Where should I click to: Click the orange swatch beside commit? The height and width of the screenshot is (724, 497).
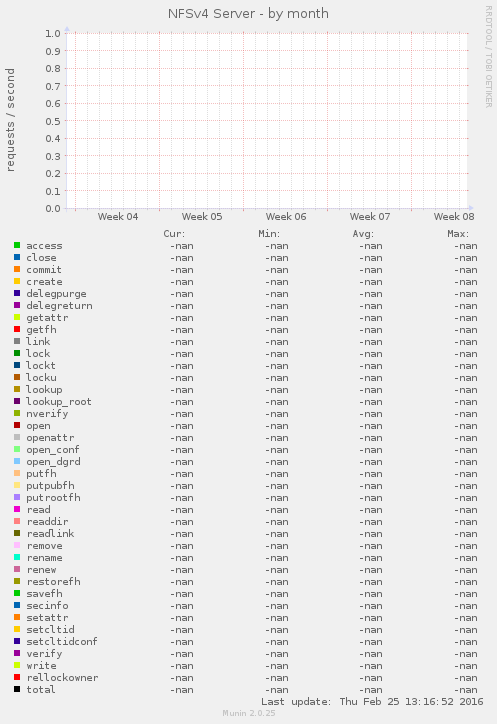point(17,269)
